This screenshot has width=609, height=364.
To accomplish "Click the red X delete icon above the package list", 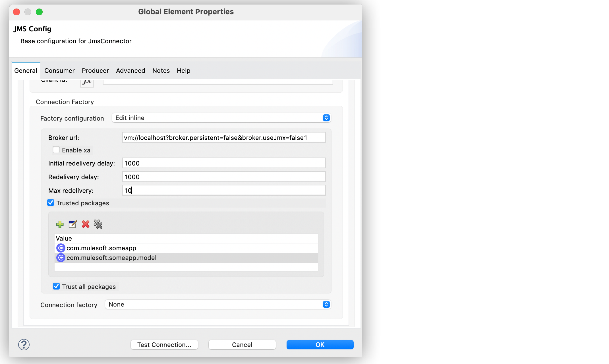I will coord(85,224).
